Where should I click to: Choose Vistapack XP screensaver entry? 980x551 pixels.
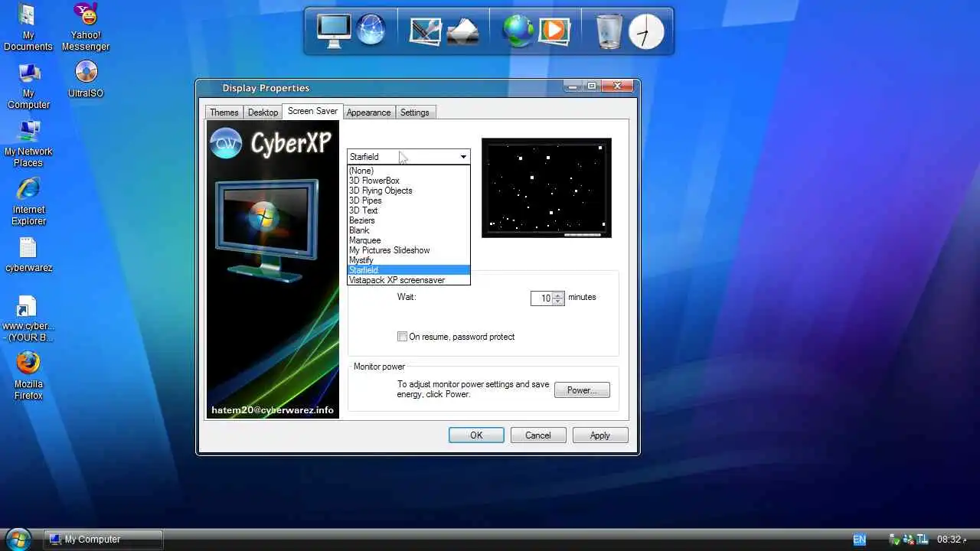(408, 280)
